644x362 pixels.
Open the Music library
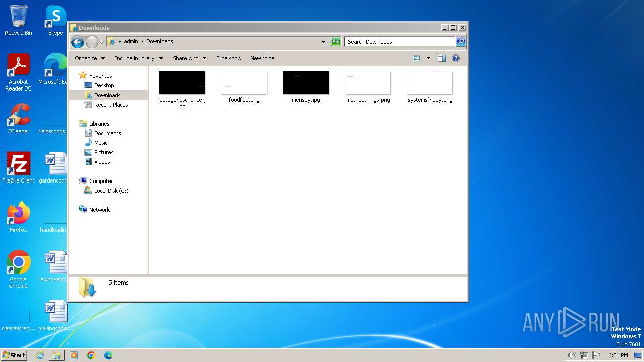coord(100,143)
